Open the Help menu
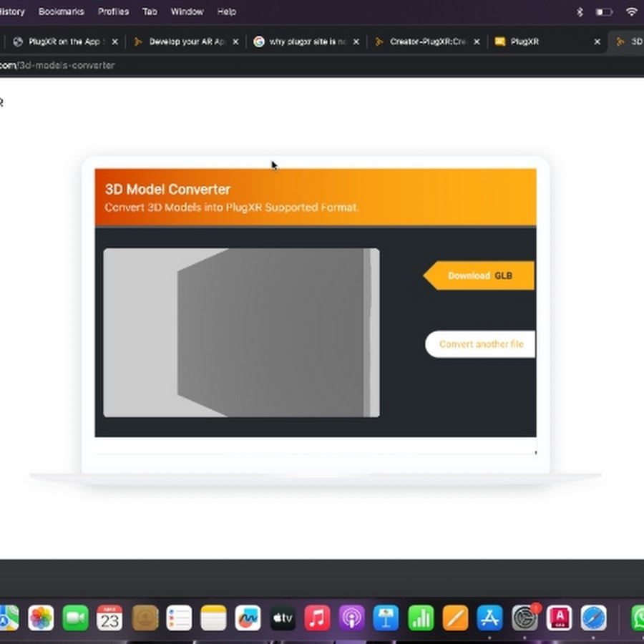The height and width of the screenshot is (644, 644). point(227,11)
